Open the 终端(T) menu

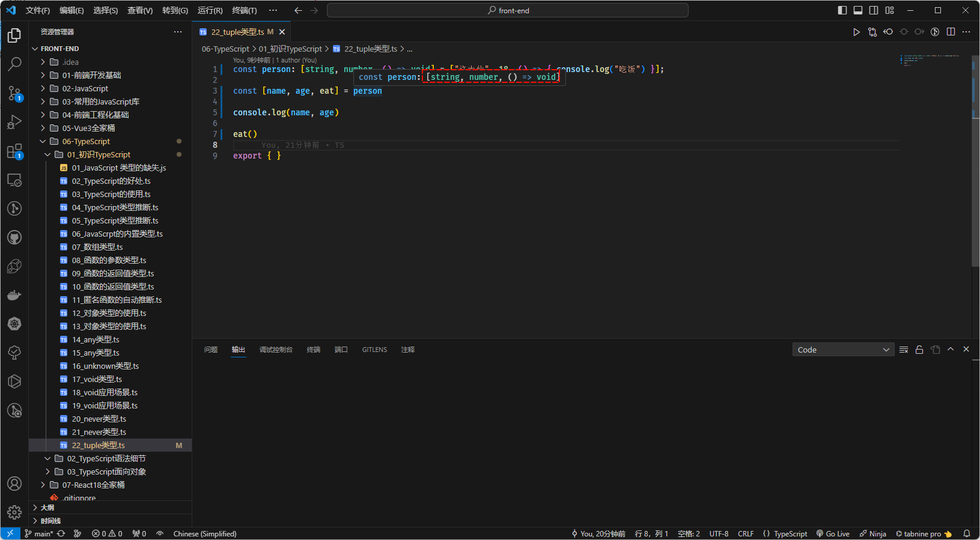244,10
